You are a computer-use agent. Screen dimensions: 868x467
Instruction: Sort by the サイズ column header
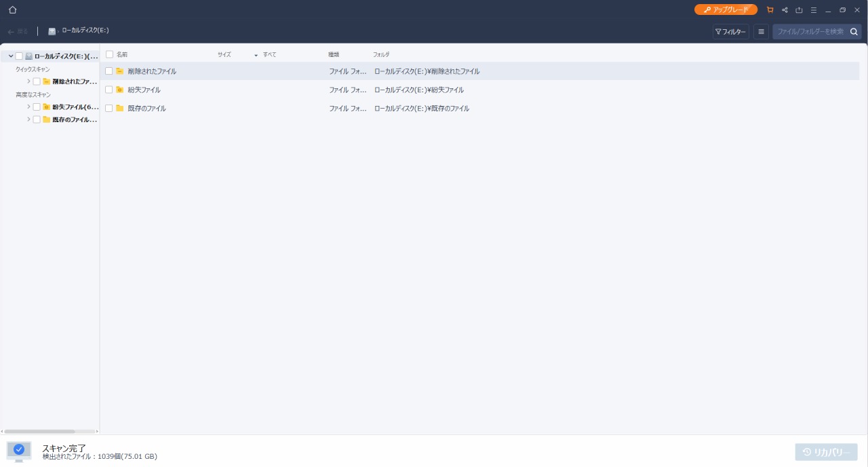pos(224,54)
